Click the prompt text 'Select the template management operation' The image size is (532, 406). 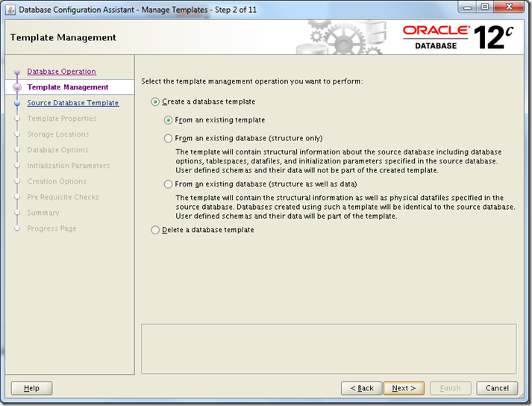[x=252, y=81]
